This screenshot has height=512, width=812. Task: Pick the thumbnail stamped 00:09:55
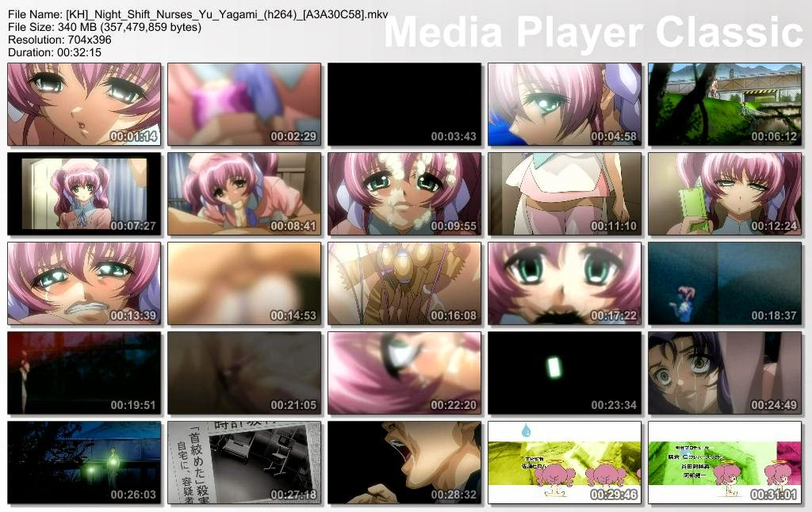(404, 194)
